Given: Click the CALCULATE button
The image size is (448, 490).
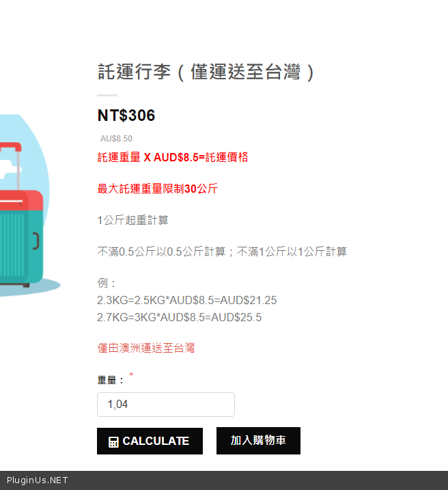Looking at the screenshot, I should (x=150, y=441).
